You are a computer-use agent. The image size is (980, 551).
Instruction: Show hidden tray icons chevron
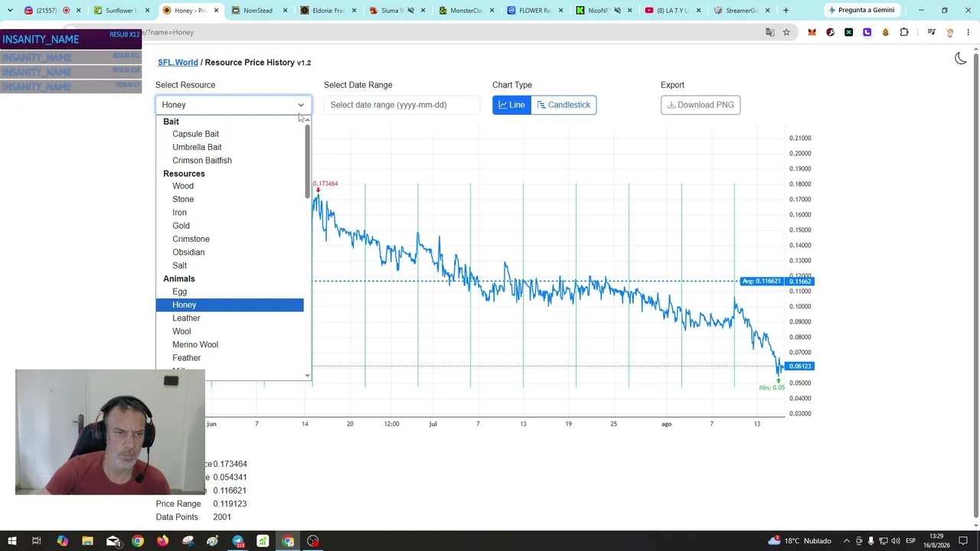(x=846, y=541)
